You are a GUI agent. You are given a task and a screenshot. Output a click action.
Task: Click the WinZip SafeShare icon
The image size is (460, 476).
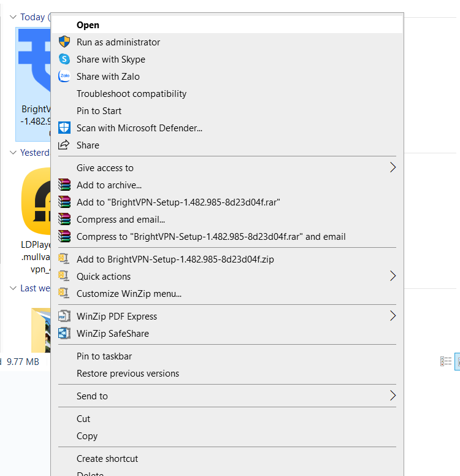(x=64, y=334)
